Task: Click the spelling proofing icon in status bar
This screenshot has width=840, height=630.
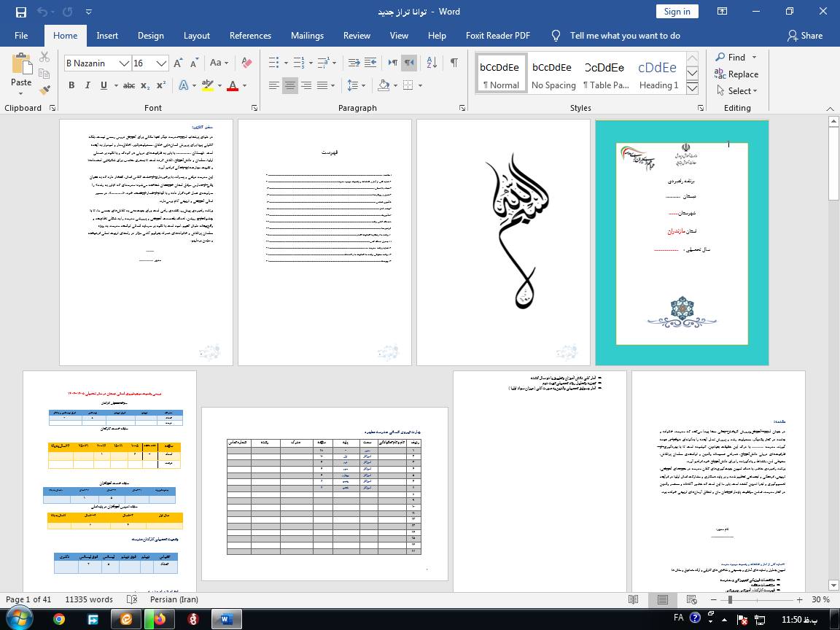Action: pos(132,599)
